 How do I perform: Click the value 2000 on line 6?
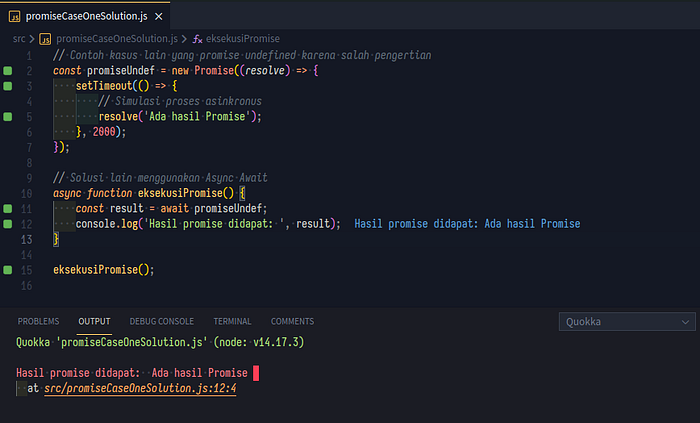pyautogui.click(x=104, y=132)
